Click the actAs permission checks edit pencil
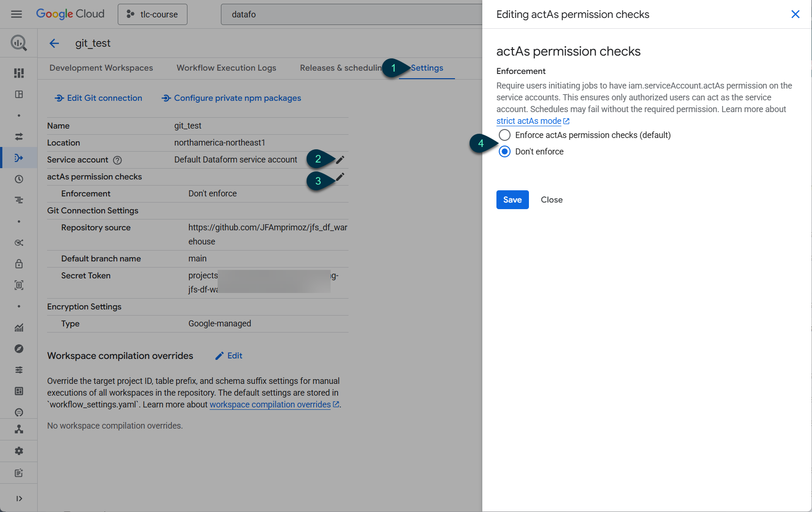Screen dimensions: 812x512 (340, 177)
